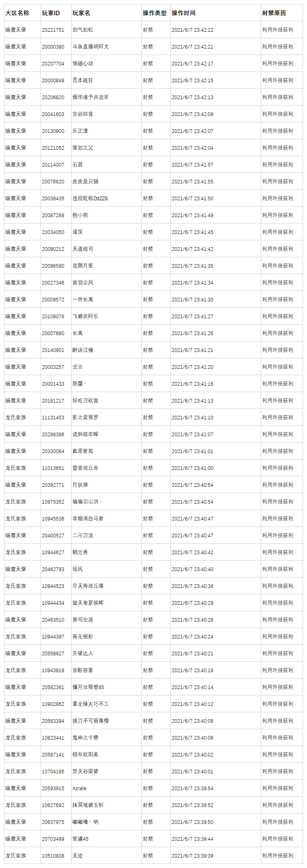Screen dimensions: 307x868
Task: Select player name 拔刀不可留落樱
Action: point(90,721)
